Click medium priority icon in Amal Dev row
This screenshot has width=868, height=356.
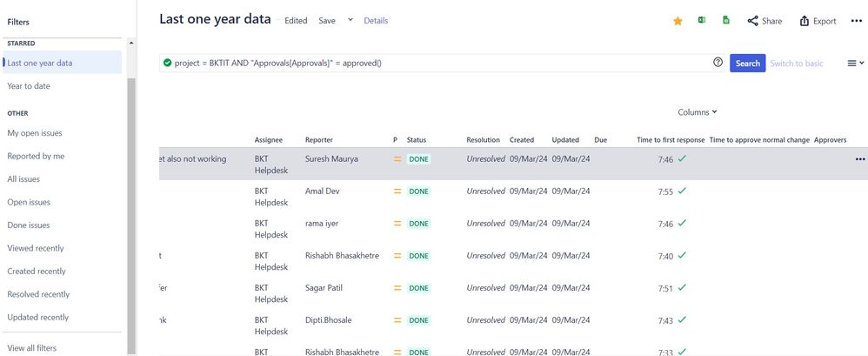[x=397, y=191]
